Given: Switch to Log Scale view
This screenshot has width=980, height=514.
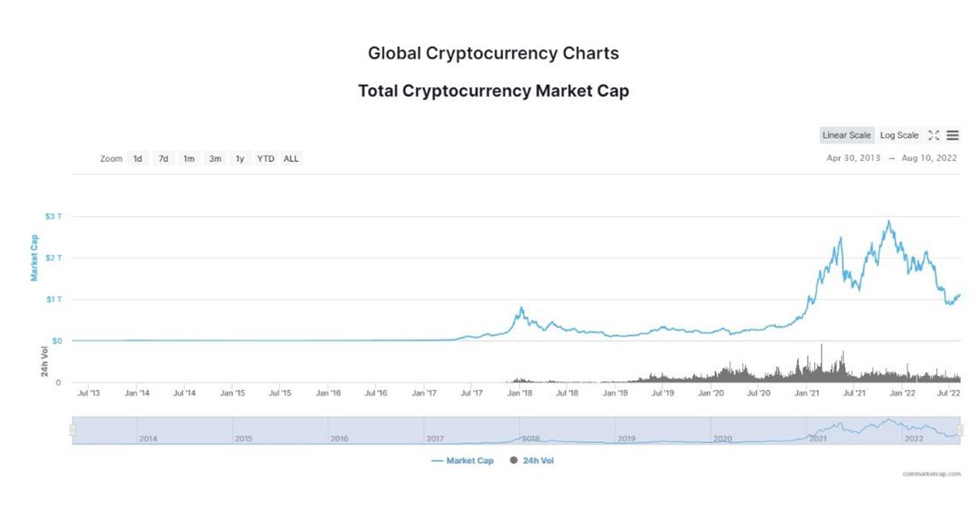Looking at the screenshot, I should [898, 135].
